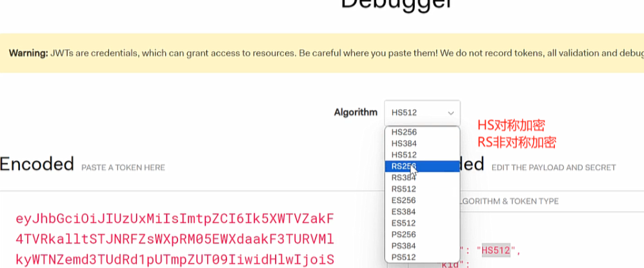Image resolution: width=644 pixels, height=268 pixels.
Task: Pick PS512 at the bottom of list
Action: point(403,258)
